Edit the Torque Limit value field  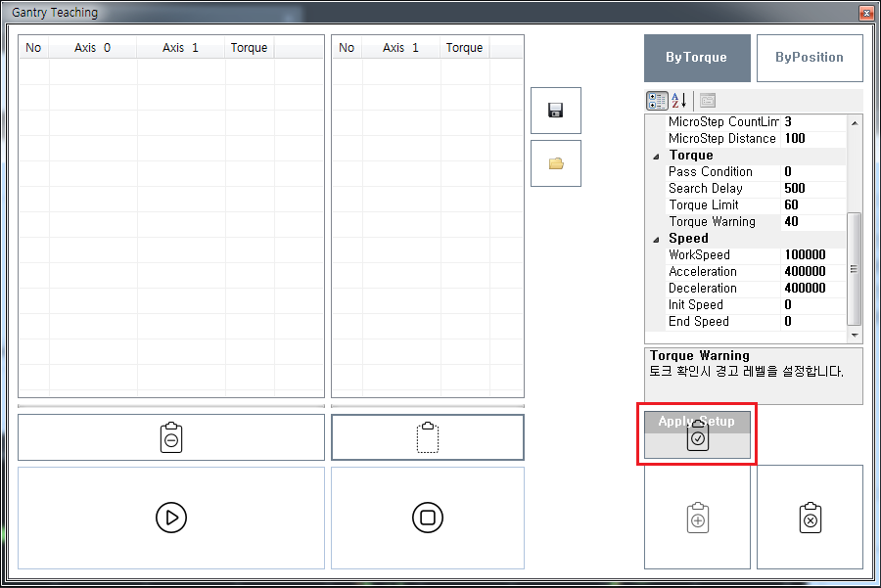point(812,205)
